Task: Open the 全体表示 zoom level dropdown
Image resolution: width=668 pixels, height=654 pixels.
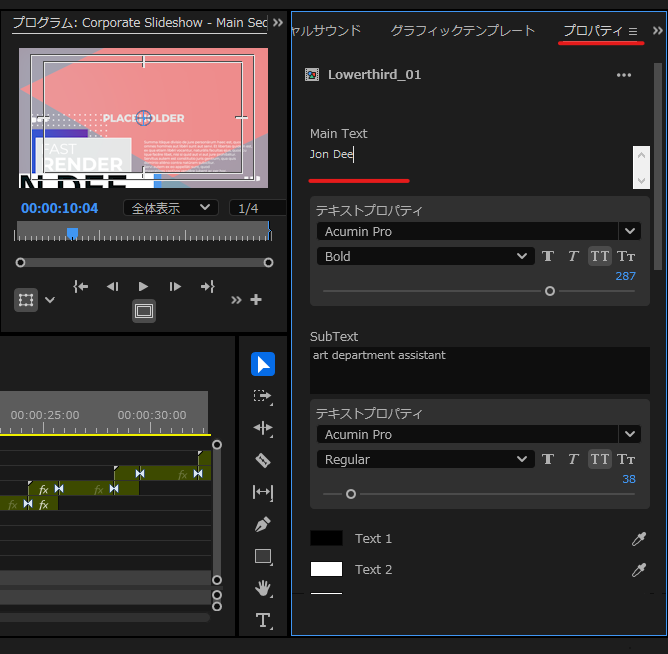Action: pyautogui.click(x=171, y=208)
